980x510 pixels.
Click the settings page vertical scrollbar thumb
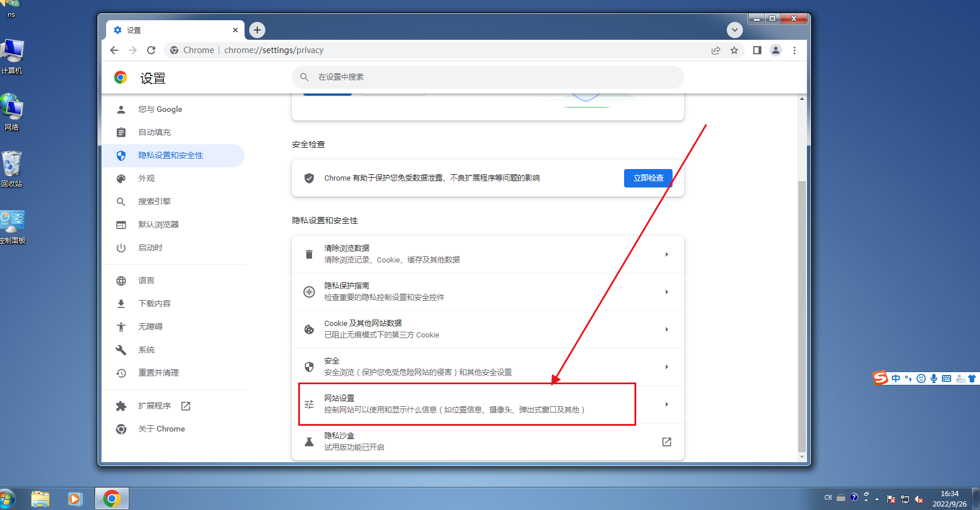pos(802,316)
